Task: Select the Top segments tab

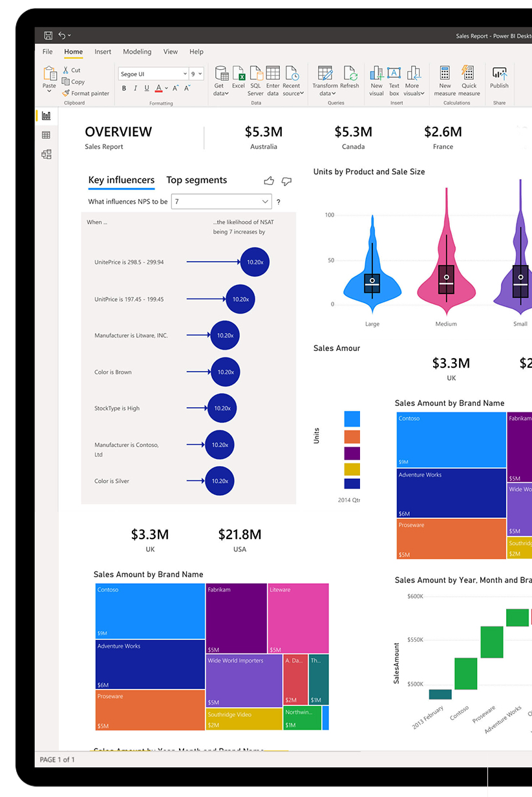Action: 197,180
